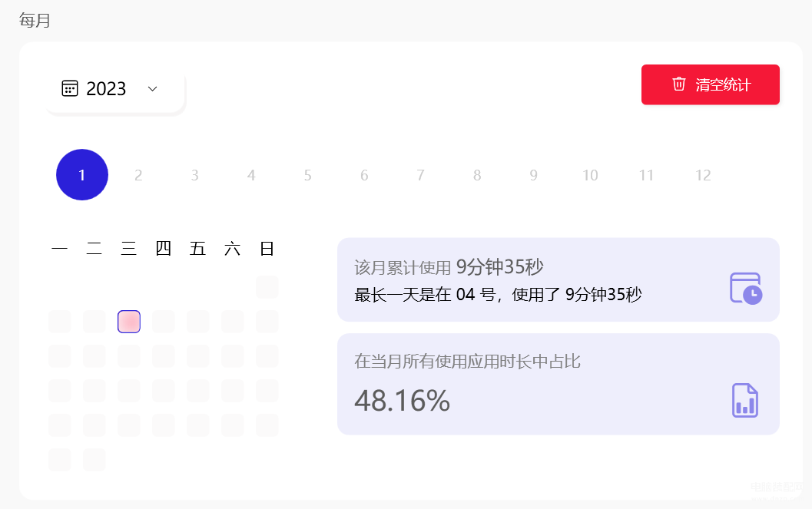Click the calendar-clock icon in usage card
Screen dimensions: 812x509
[x=746, y=288]
